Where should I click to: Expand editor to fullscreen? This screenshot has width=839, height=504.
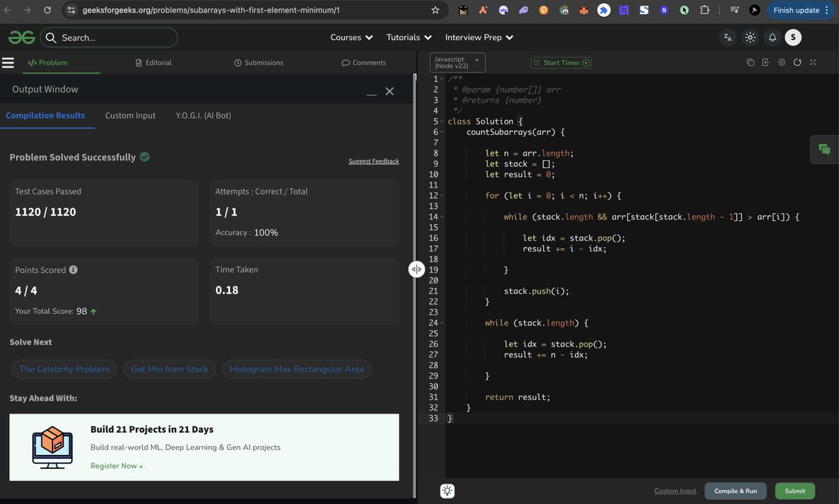click(813, 62)
